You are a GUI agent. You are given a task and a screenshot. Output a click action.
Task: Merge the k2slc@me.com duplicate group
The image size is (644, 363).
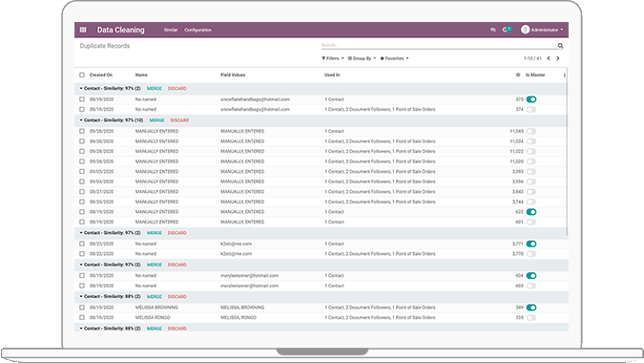tap(155, 233)
